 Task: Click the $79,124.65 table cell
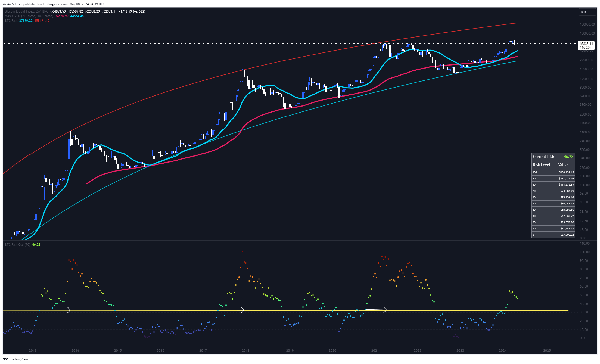pos(566,197)
